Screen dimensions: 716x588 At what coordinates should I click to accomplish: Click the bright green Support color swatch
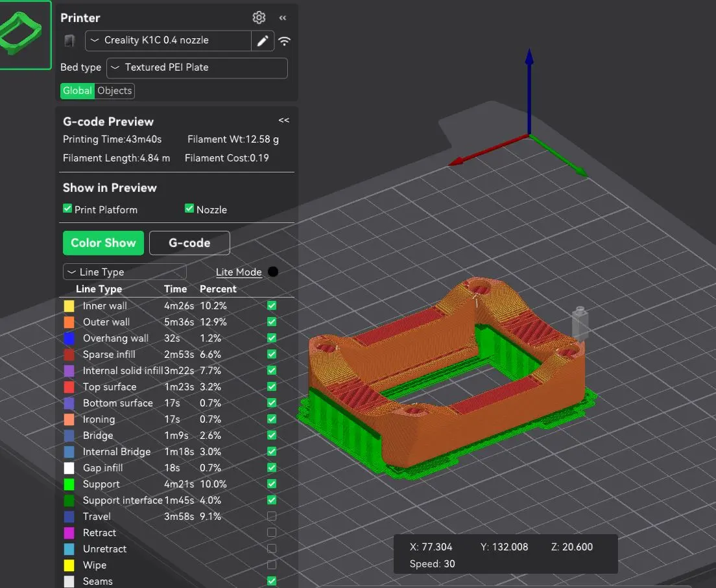(x=69, y=484)
